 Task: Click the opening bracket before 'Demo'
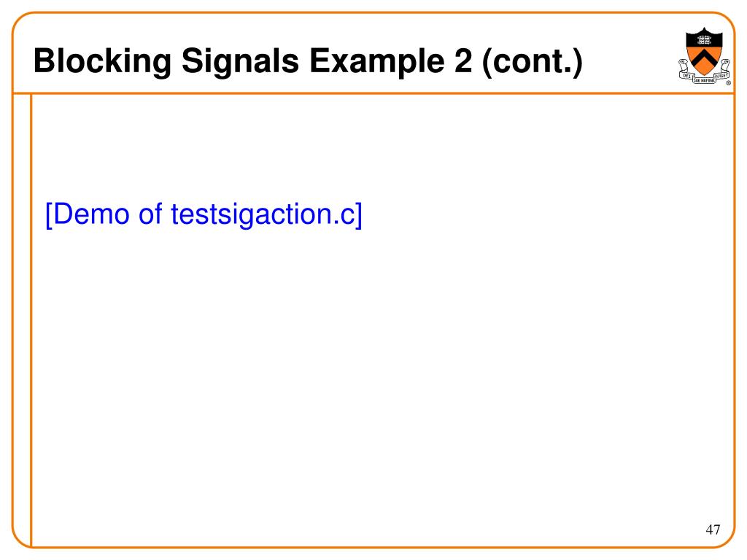click(48, 215)
